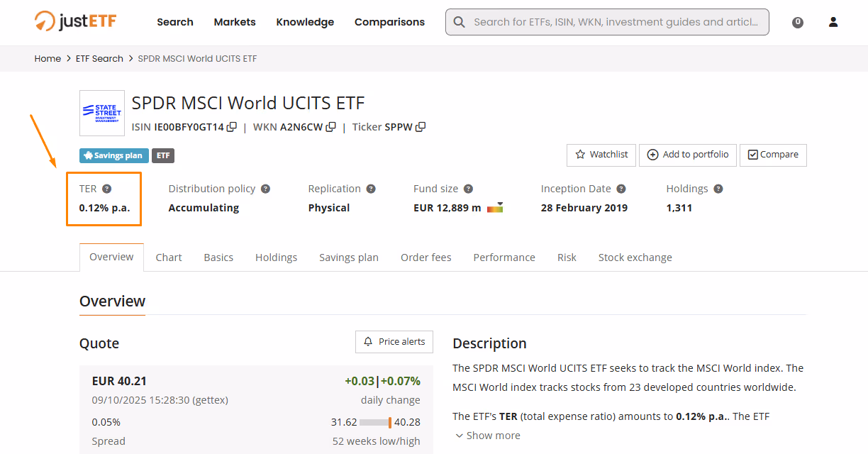Screen dimensions: 868x454
Task: Switch to the Savings plan tab
Action: [x=349, y=258]
